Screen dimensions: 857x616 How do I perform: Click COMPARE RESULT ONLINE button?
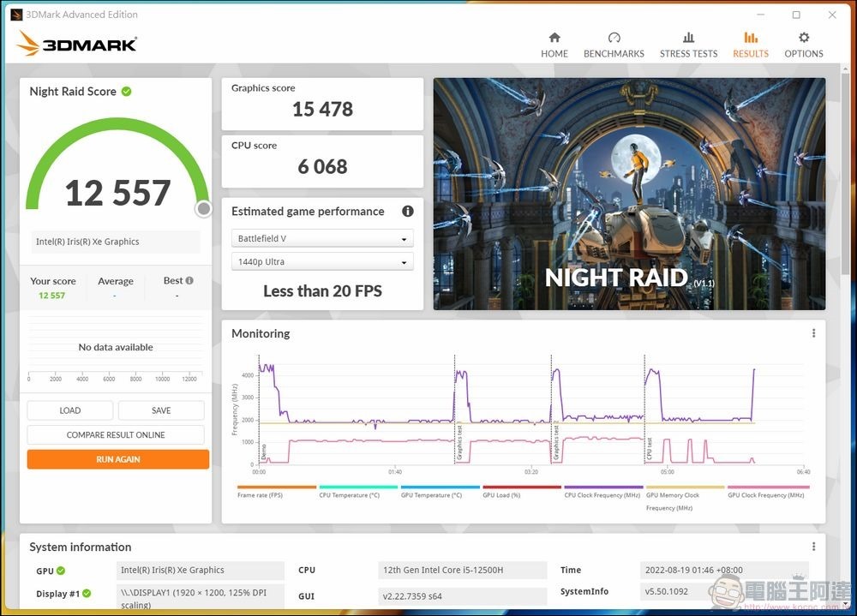116,434
